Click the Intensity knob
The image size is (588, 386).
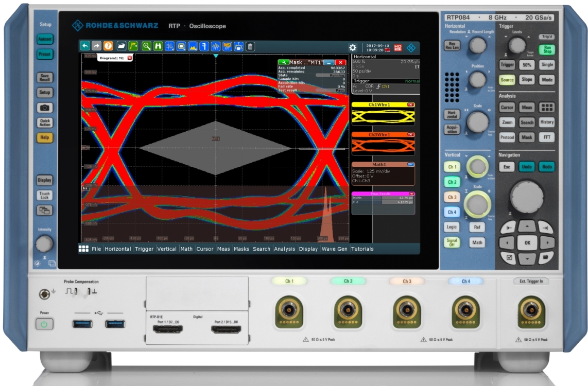[x=44, y=243]
